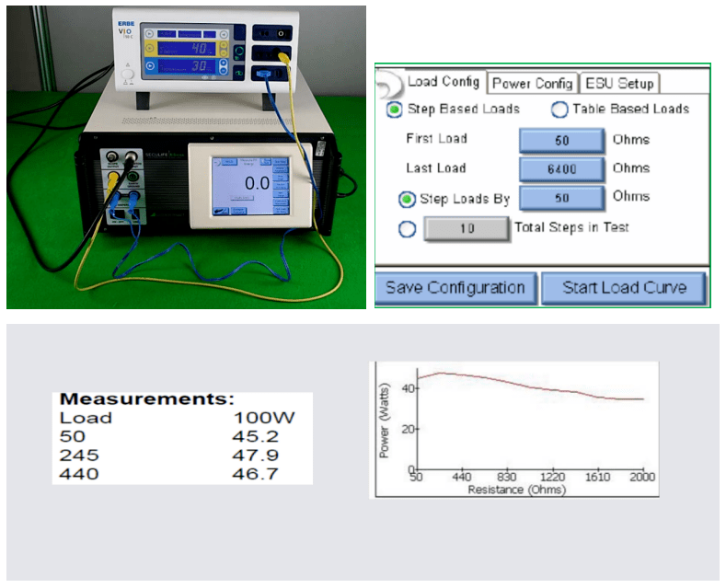Open the ESU Setup tab
Screen dimensions: 726x588
[x=619, y=83]
